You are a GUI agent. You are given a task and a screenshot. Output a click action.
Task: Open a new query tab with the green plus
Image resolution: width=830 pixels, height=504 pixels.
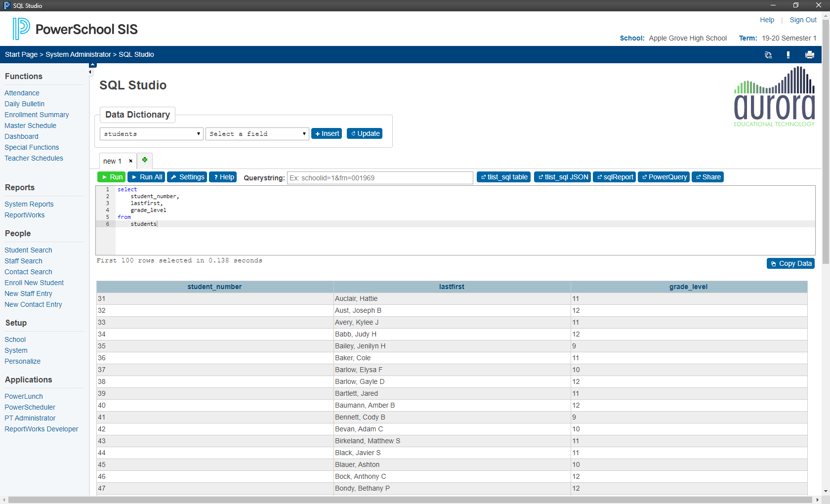[145, 160]
